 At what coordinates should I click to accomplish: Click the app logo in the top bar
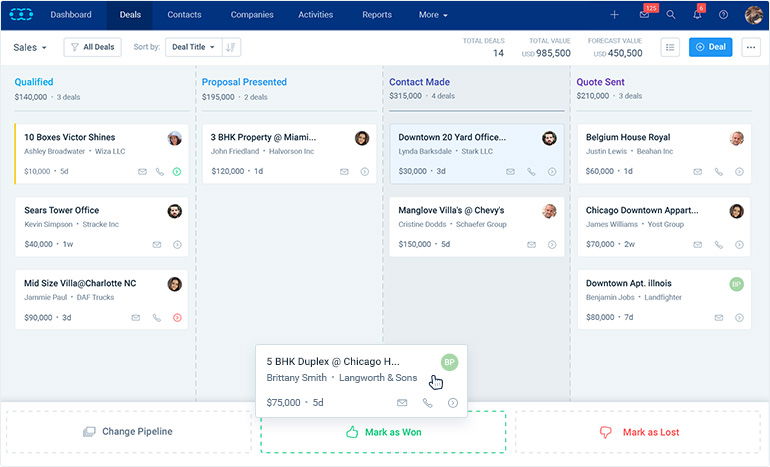pyautogui.click(x=21, y=15)
